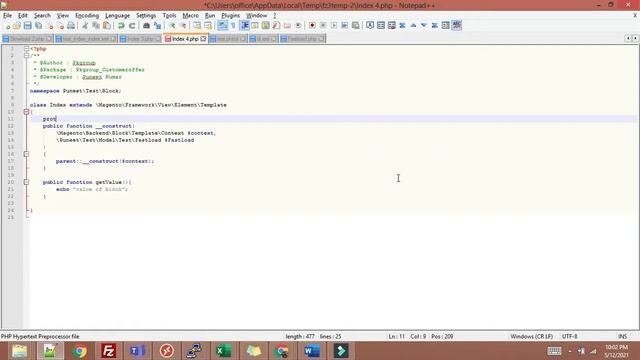Image resolution: width=640 pixels, height=360 pixels.
Task: Print the document using the printer icon
Action: pyautogui.click(x=71, y=26)
